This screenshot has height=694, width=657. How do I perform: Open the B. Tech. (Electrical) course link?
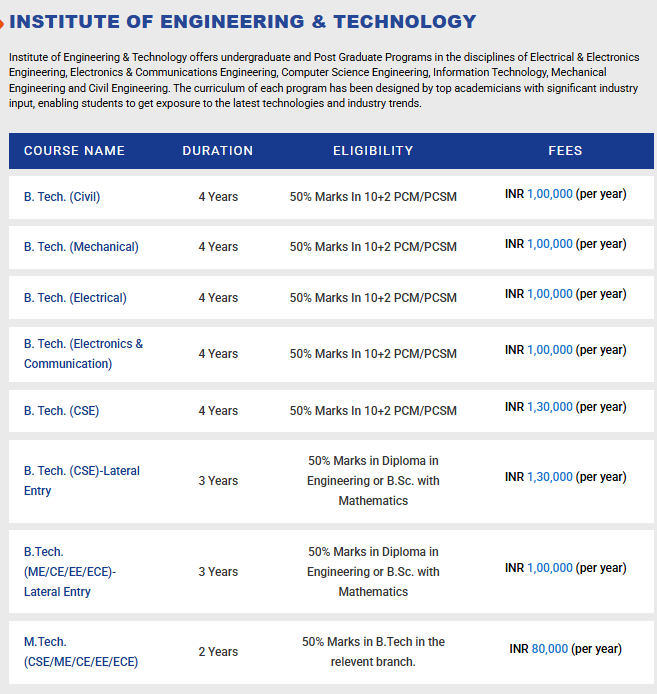(x=75, y=298)
